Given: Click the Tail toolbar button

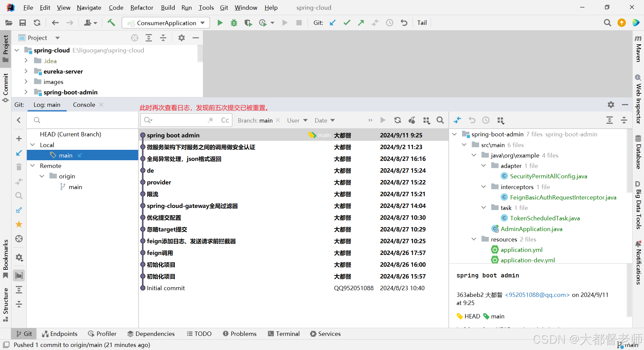Looking at the screenshot, I should click(422, 23).
